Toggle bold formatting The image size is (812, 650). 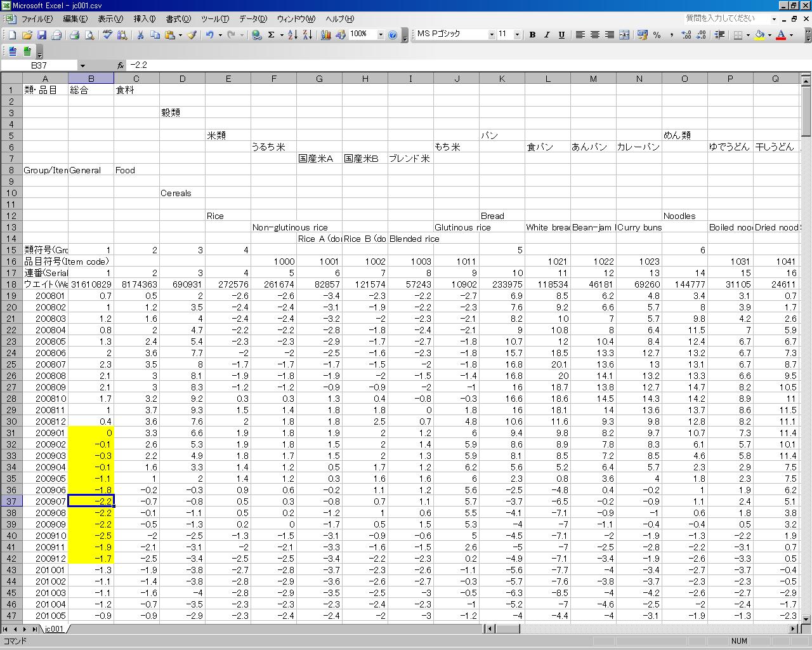(532, 35)
